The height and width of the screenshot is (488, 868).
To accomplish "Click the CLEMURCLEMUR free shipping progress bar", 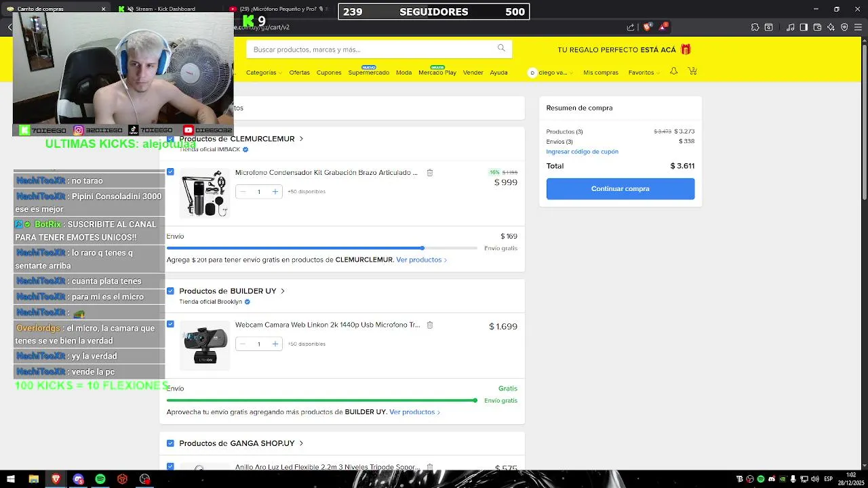I will point(322,248).
